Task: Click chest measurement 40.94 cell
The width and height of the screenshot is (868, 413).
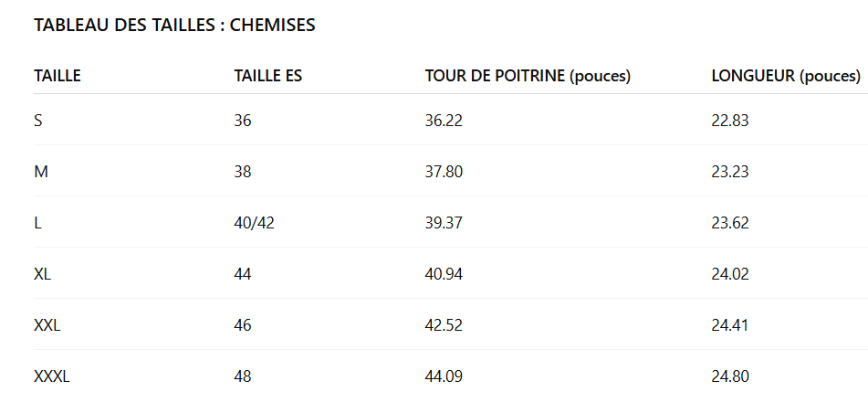Action: click(444, 274)
